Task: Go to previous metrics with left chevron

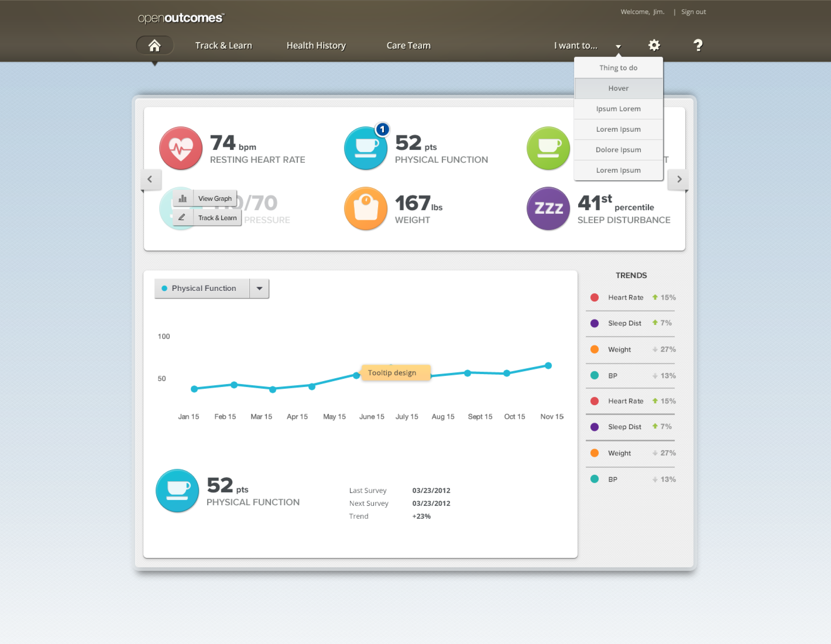Action: [x=150, y=179]
